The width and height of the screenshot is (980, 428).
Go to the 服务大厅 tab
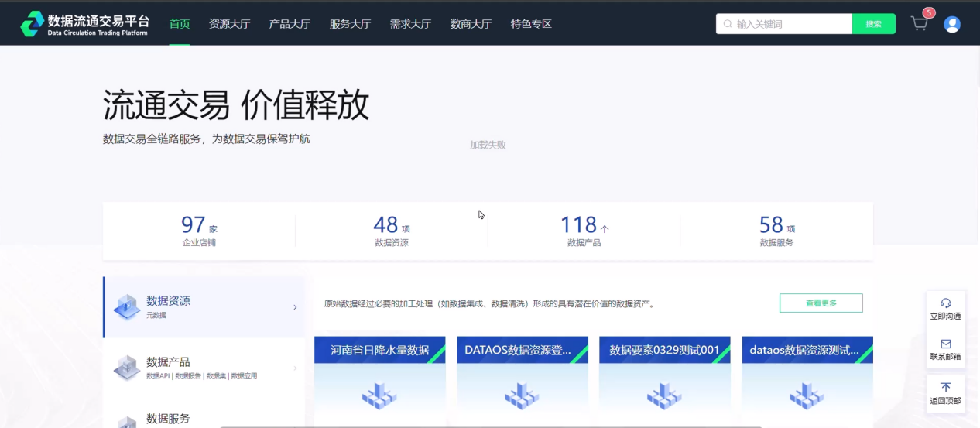[350, 24]
